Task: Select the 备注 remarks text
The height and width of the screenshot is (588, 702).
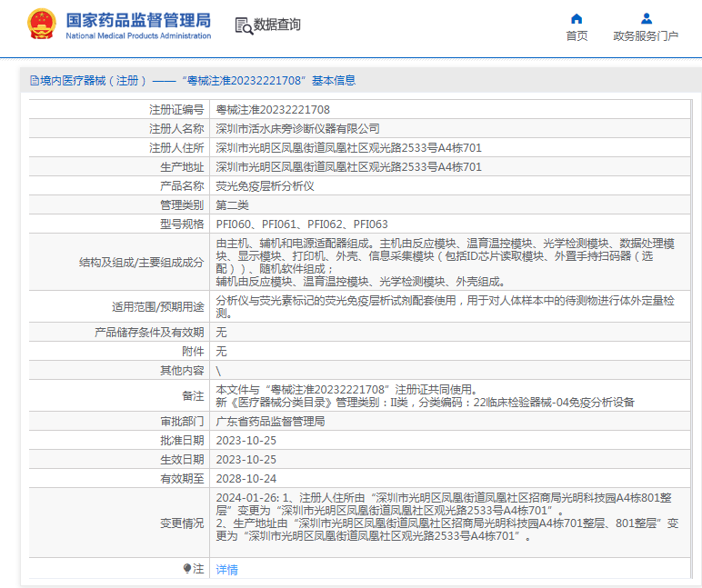Action: (x=426, y=396)
